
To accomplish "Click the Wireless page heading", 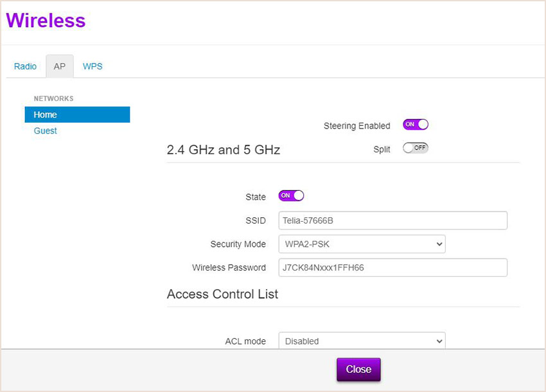I will pyautogui.click(x=46, y=20).
